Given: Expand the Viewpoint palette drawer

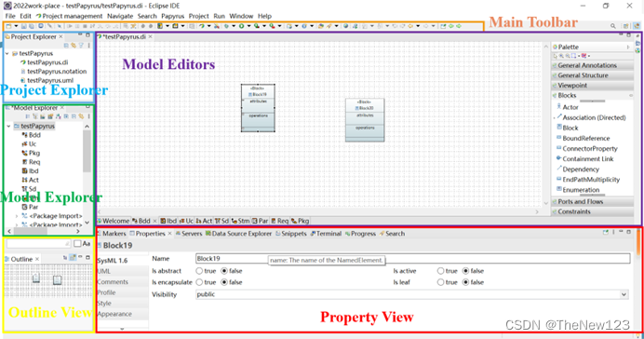Looking at the screenshot, I should 592,85.
